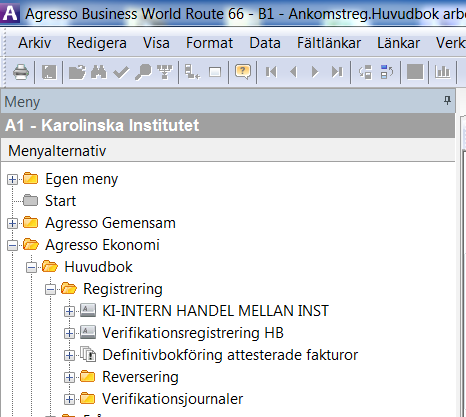The image size is (466, 417).
Task: Click the tree structure toolbar icon
Action: 192,72
